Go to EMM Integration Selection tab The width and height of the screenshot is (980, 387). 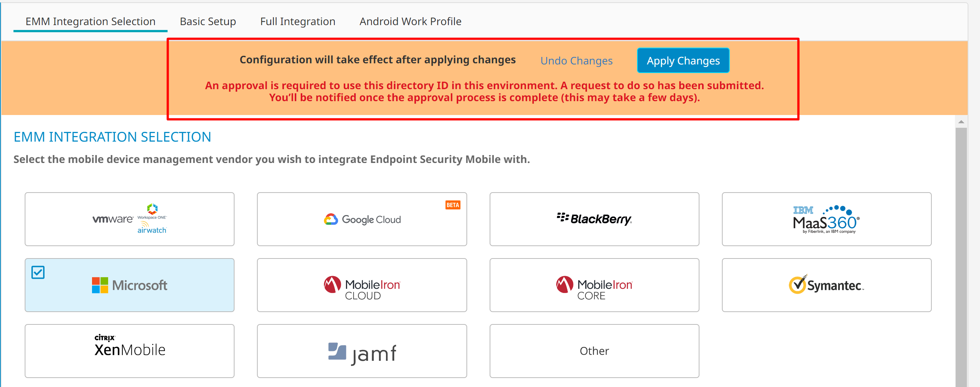point(91,21)
